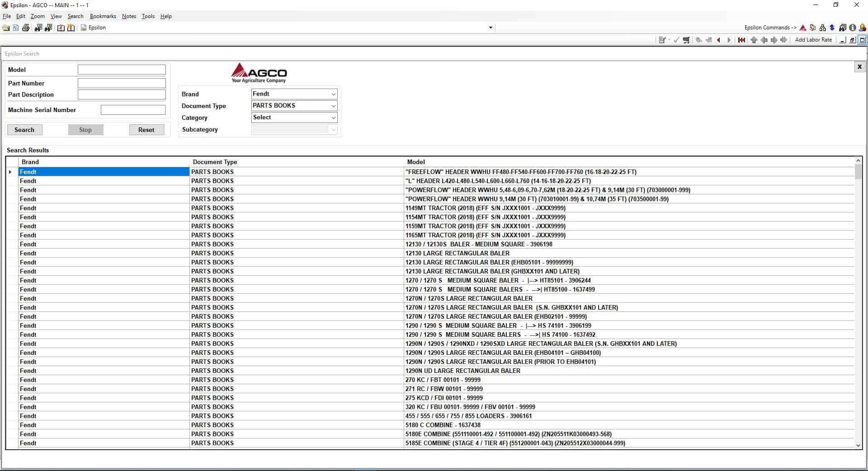The image size is (868, 471).
Task: Select the 5180 C COMBINE - 1637438 row
Action: pyautogui.click(x=436, y=425)
